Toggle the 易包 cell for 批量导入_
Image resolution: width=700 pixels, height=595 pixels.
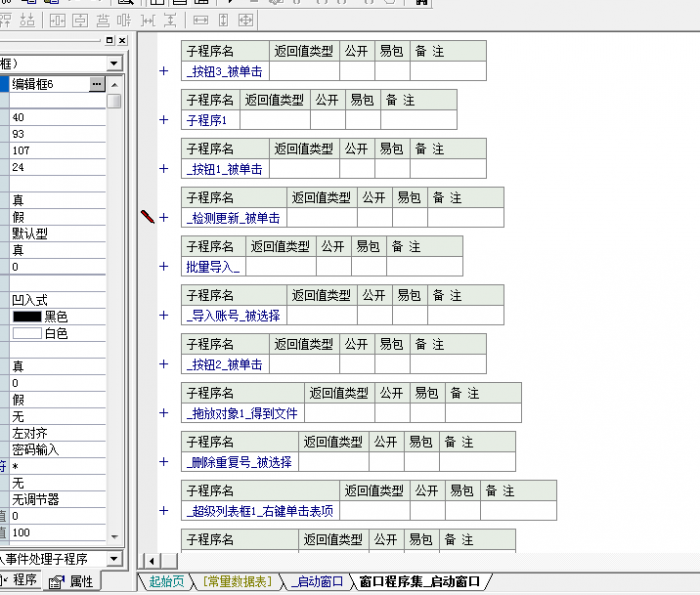(x=368, y=267)
